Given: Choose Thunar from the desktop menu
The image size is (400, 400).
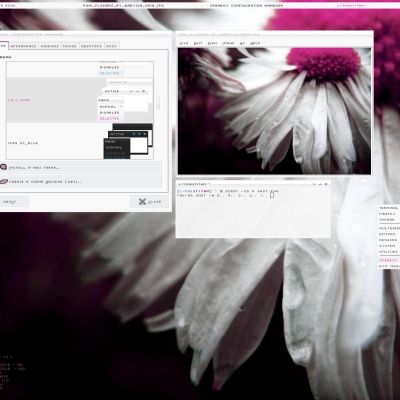Looking at the screenshot, I should point(389,220).
